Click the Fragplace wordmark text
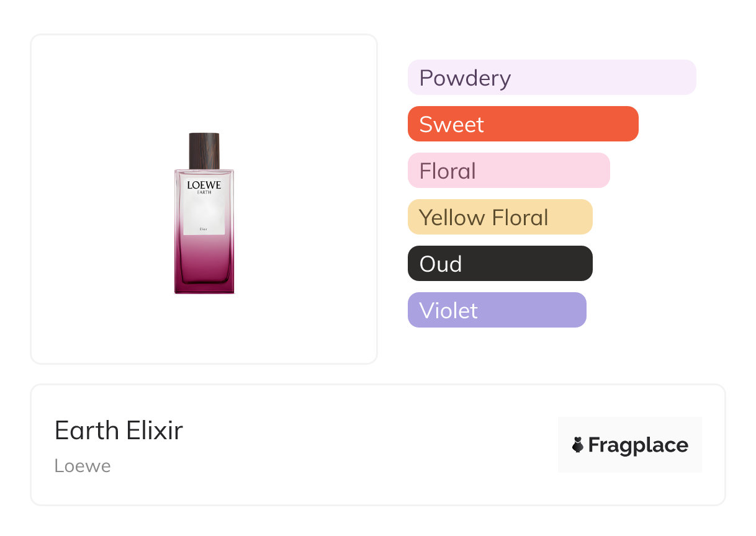 638,445
